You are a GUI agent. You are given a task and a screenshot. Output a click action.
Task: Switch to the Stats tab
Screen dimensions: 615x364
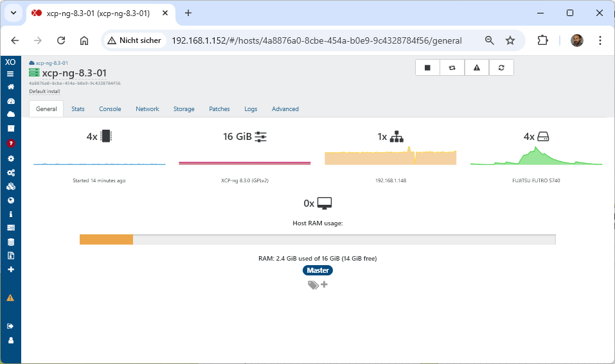point(78,109)
